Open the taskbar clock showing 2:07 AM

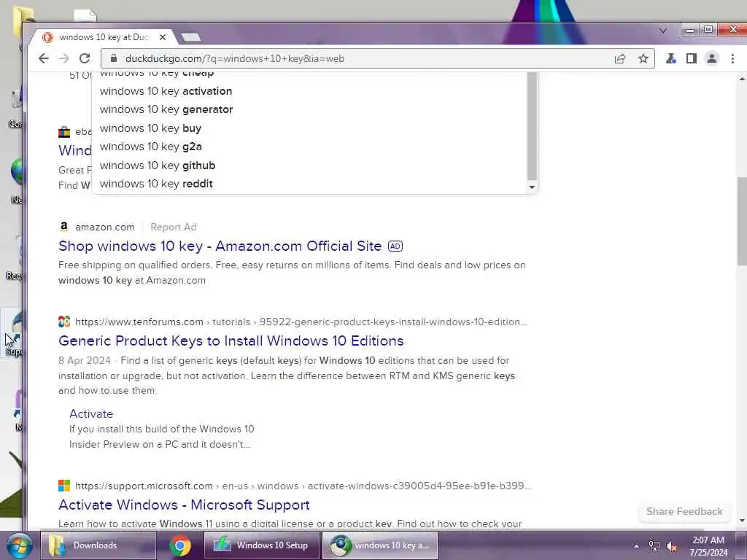(x=708, y=546)
